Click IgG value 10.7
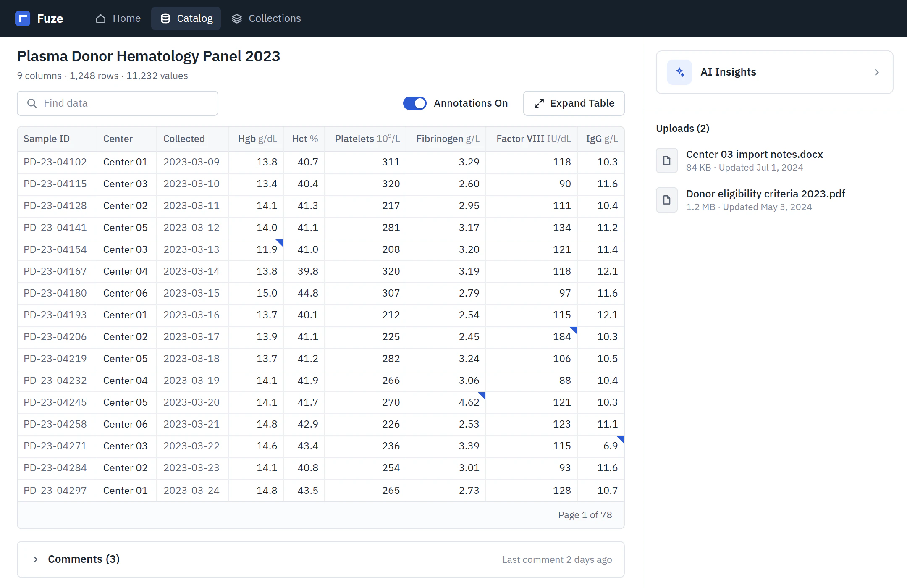Viewport: 907px width, 588px height. (601, 491)
